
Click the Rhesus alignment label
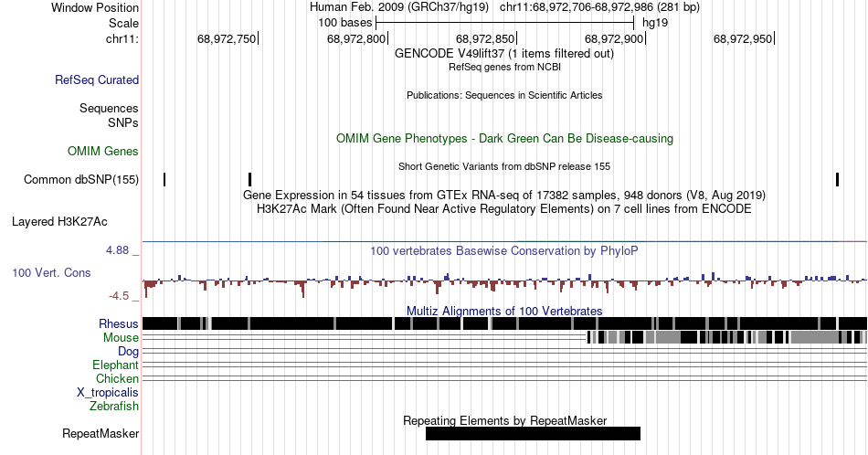119,323
